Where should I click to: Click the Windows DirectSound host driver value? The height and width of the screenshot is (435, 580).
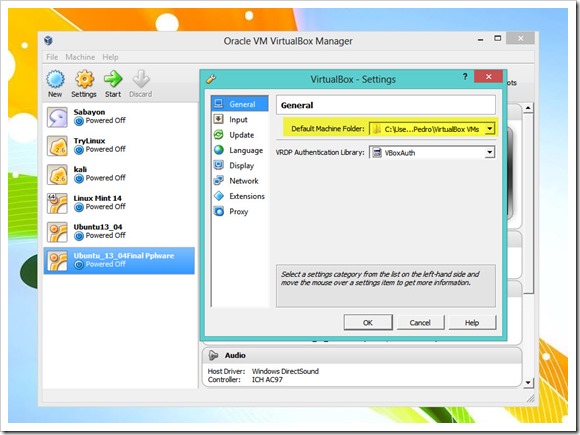tap(285, 371)
